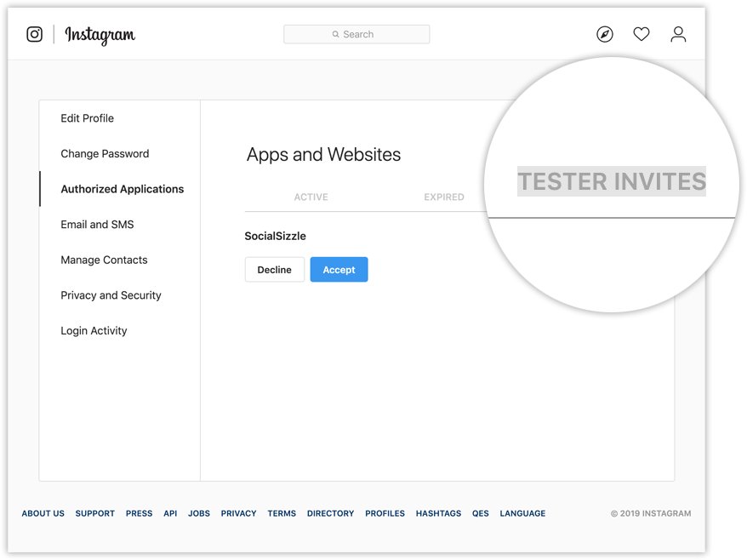Open Manage Contacts settings
This screenshot has width=747, height=560.
(104, 260)
